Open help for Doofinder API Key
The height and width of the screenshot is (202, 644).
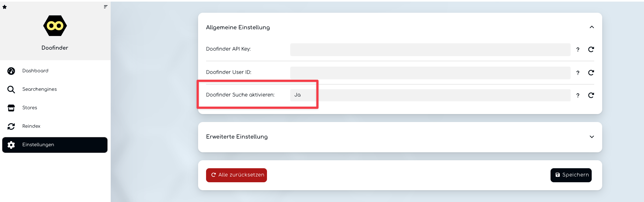tap(578, 50)
